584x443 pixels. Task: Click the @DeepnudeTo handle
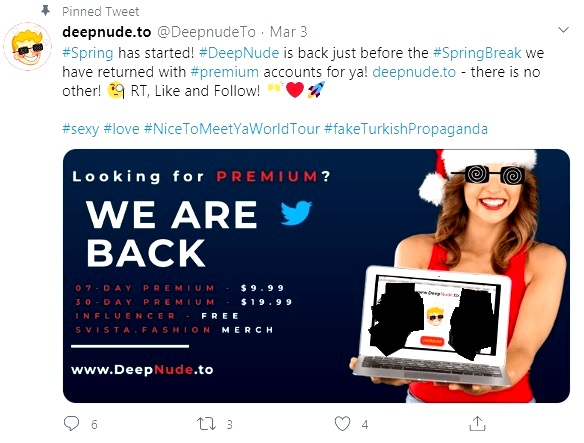pos(206,32)
